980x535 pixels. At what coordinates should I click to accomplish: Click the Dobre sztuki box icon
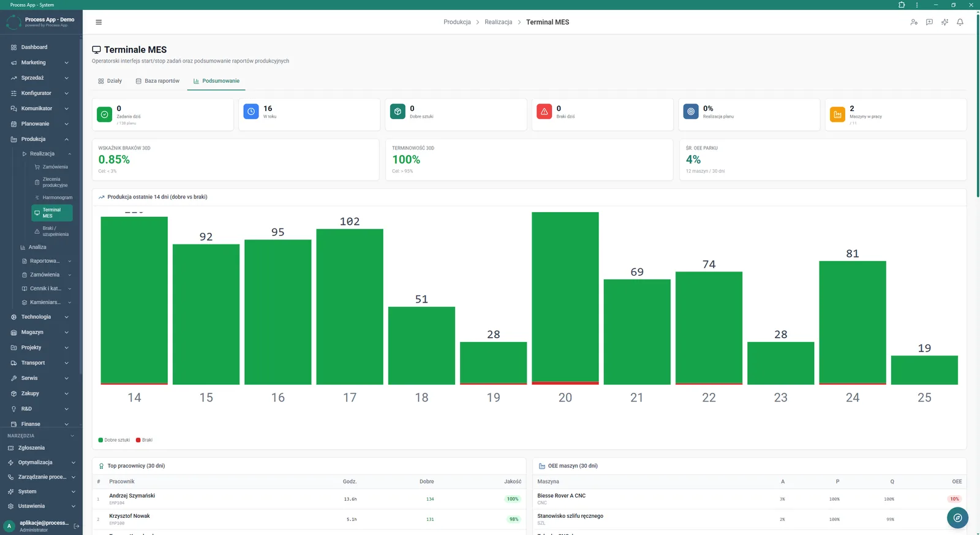click(398, 112)
